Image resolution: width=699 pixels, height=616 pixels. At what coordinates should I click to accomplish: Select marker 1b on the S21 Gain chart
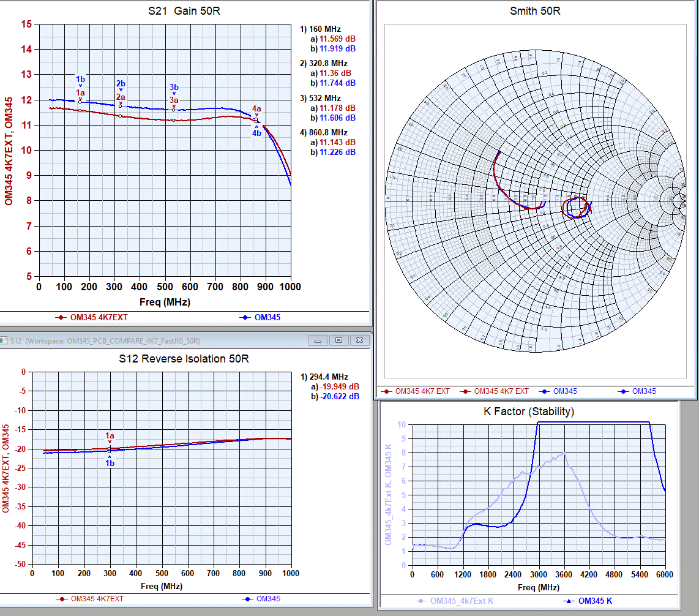tap(80, 80)
